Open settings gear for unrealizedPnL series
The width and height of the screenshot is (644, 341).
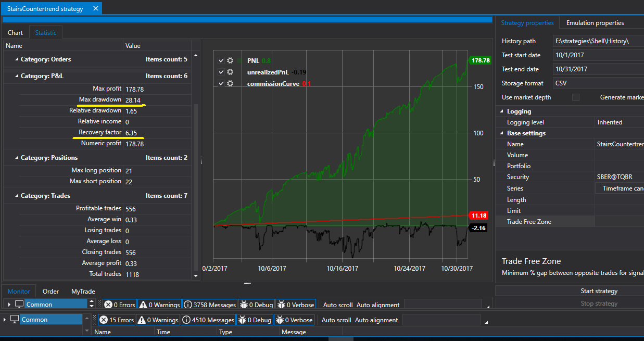tap(230, 72)
